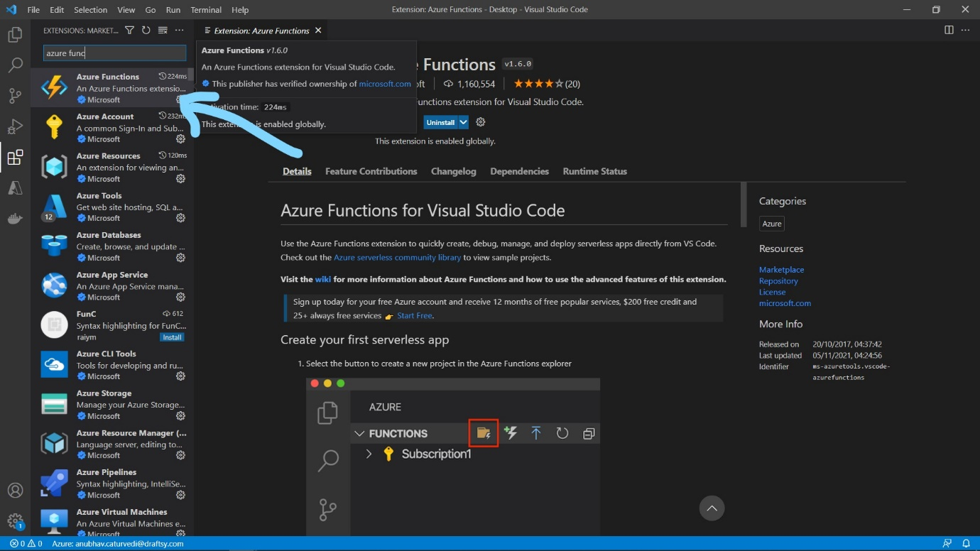Image resolution: width=980 pixels, height=551 pixels.
Task: Click the Start Free link
Action: coord(415,315)
